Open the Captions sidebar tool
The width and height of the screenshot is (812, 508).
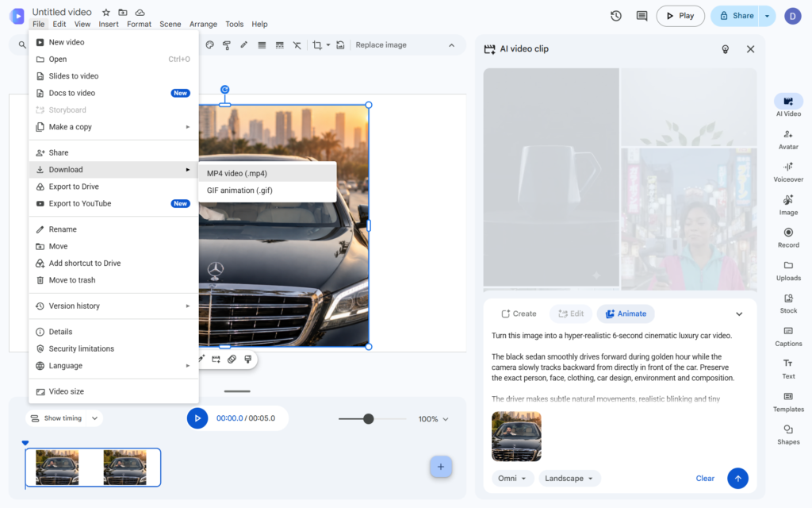coord(788,337)
